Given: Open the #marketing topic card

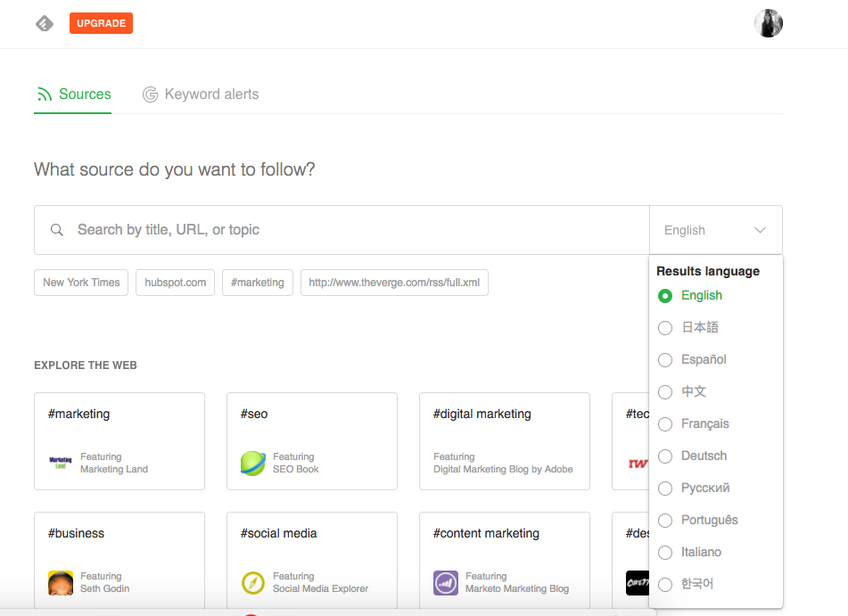Looking at the screenshot, I should (119, 441).
